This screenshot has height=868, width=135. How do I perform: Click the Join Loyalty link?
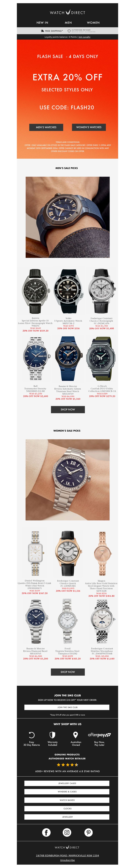coord(84,37)
